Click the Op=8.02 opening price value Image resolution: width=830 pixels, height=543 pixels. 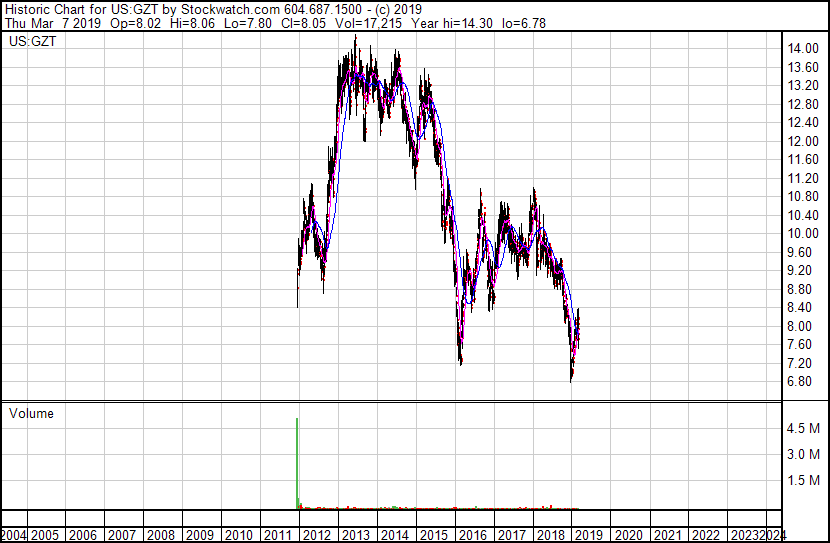(x=136, y=23)
